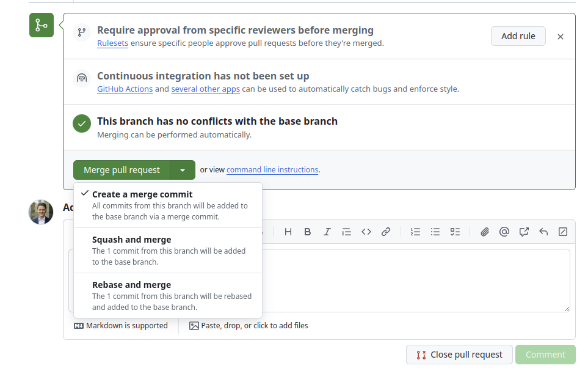Add a link using the link icon
Viewport: 588px width, 368px height.
[386, 232]
